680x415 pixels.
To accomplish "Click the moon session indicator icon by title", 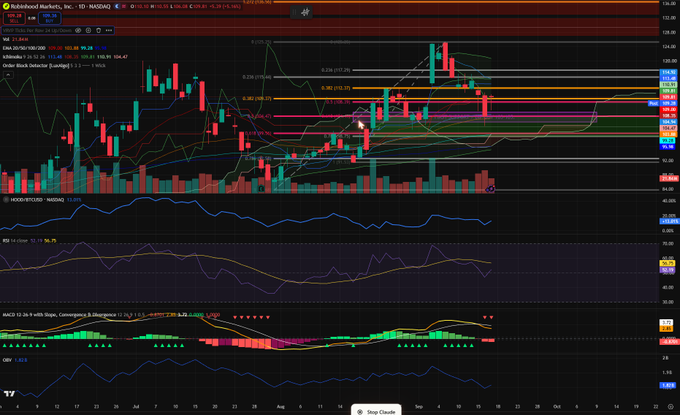I will pos(117,7).
